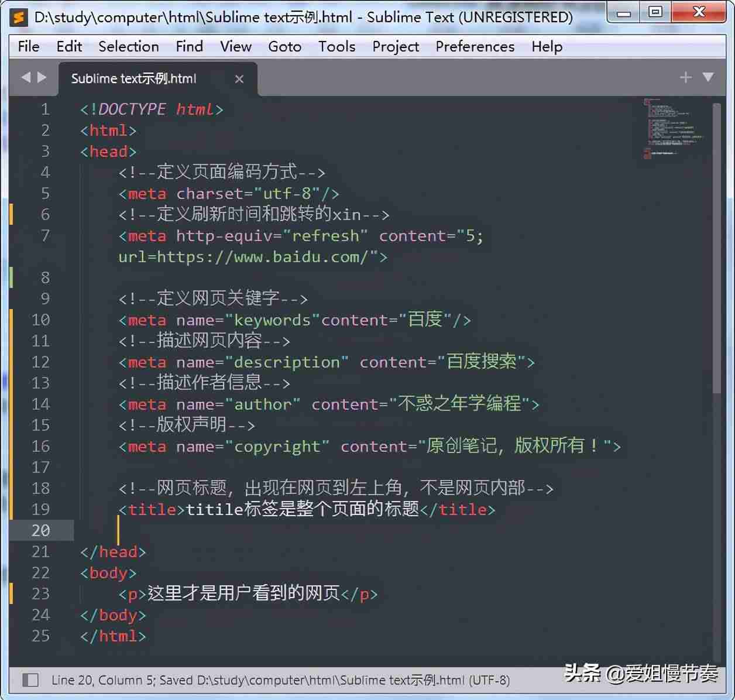Click the closing head tag

point(113,552)
